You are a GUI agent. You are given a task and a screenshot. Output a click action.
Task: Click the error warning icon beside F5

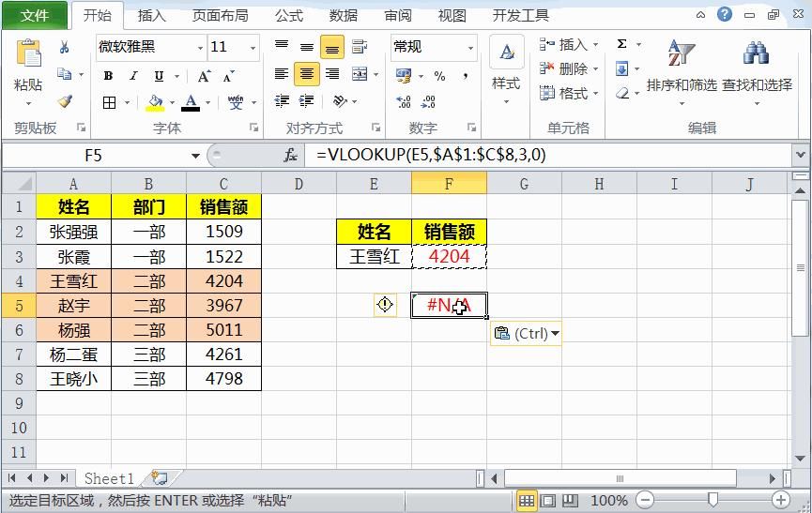(x=385, y=305)
